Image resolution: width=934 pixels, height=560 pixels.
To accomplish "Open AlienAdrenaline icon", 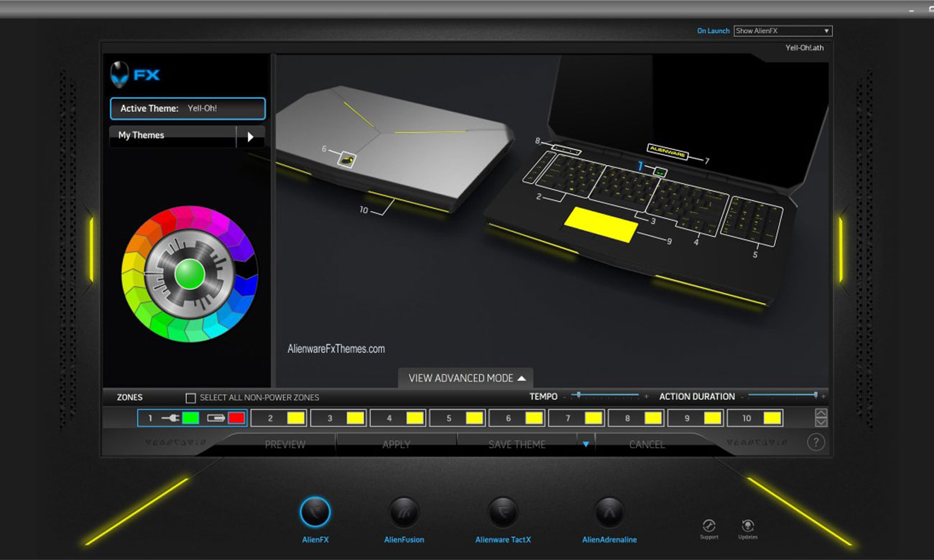I will pyautogui.click(x=609, y=513).
